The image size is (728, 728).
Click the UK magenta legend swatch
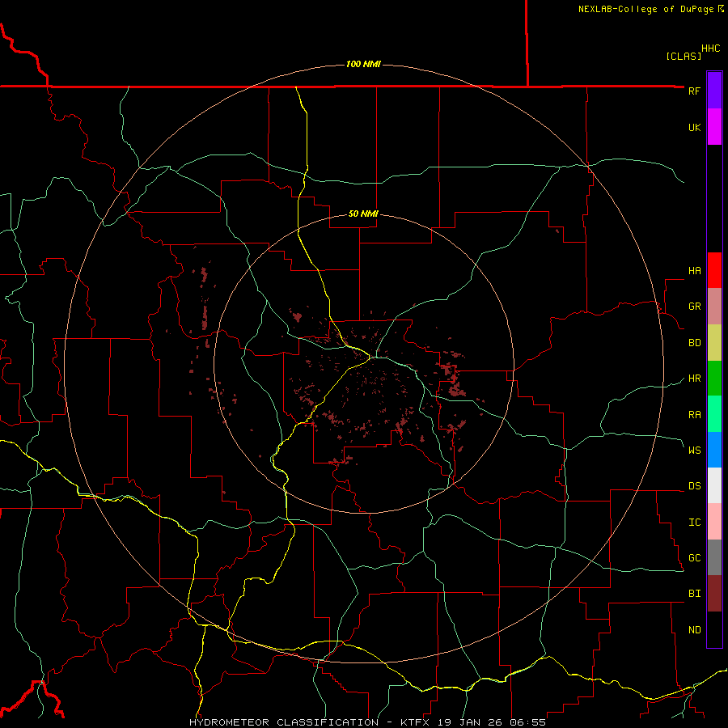(714, 127)
